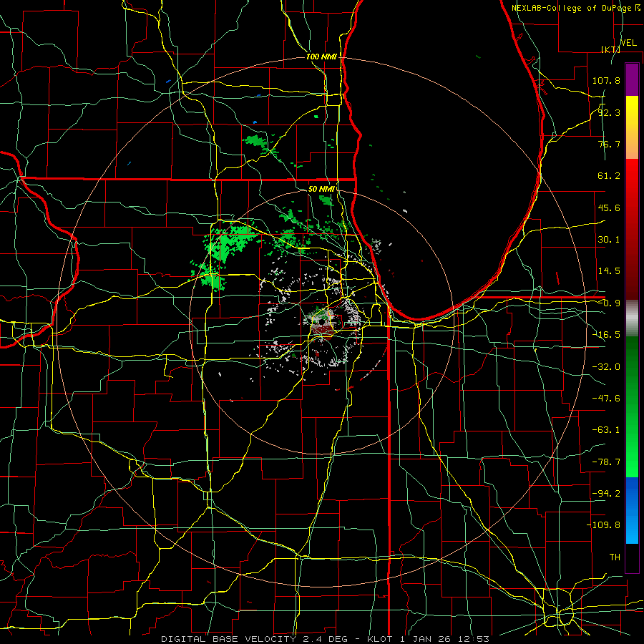This screenshot has height=644, width=644.
Task: Click the -78.7 legend value
Action: pos(606,462)
